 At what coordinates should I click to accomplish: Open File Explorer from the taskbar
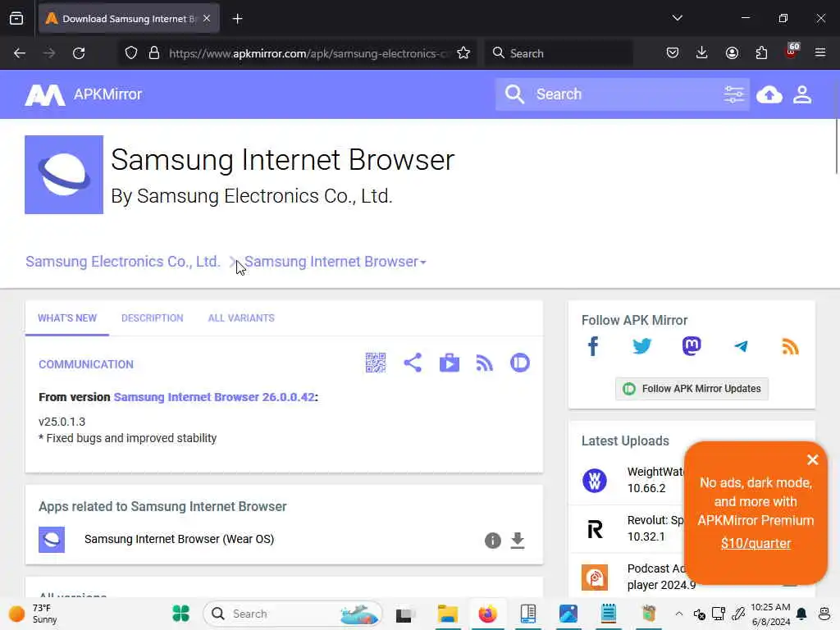447,614
